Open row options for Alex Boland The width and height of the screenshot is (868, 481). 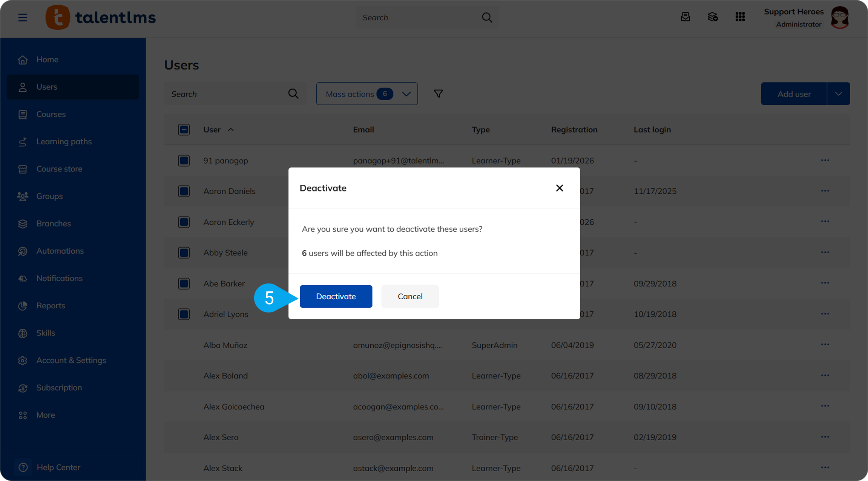(x=825, y=375)
